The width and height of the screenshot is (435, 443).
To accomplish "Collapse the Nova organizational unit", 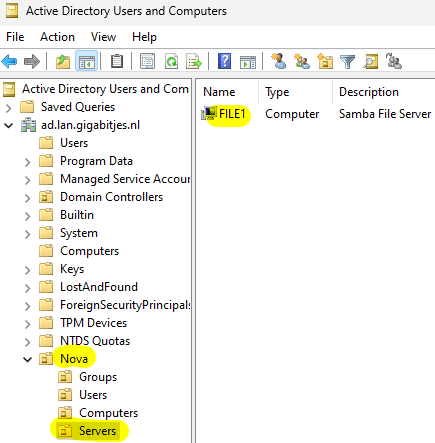I will [27, 359].
